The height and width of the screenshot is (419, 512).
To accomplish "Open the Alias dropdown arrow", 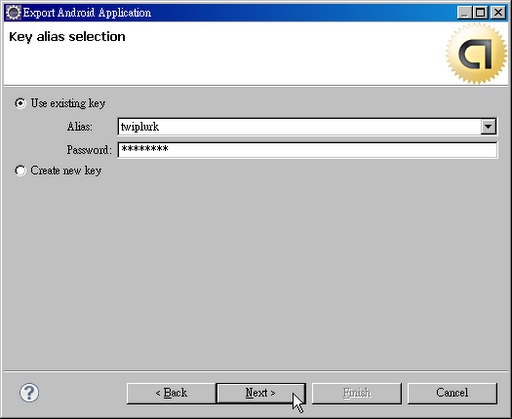I will coord(488,127).
